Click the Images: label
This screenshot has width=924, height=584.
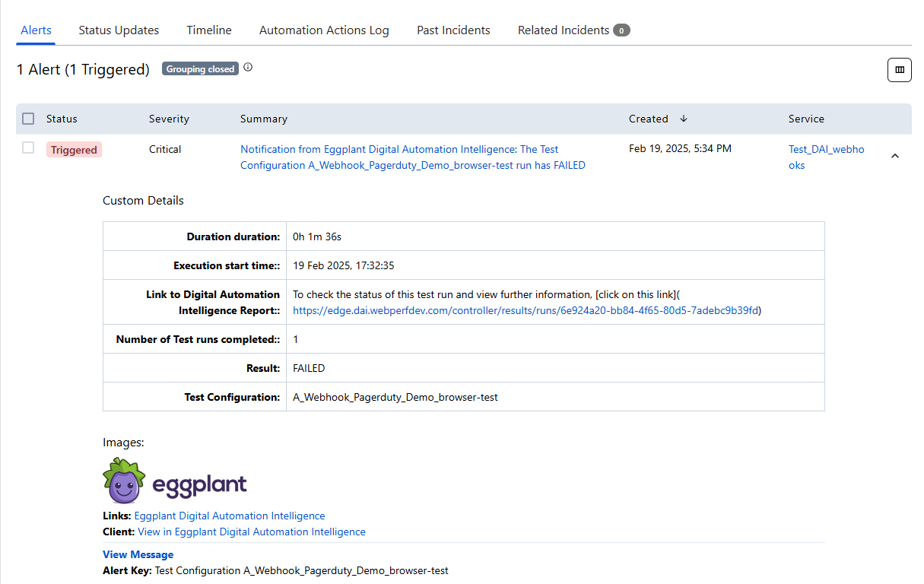pos(123,442)
